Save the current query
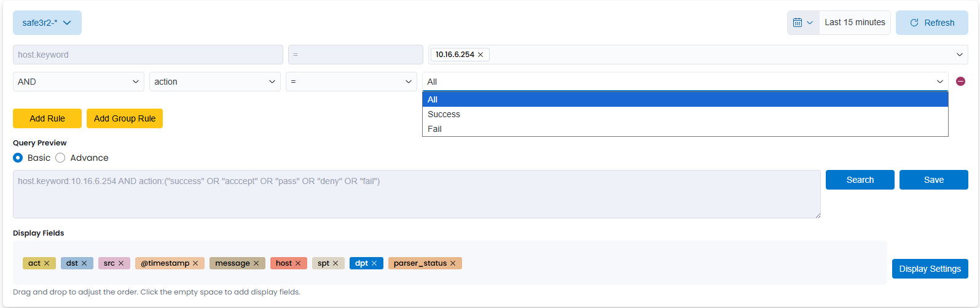This screenshot has width=980, height=308. pos(934,180)
